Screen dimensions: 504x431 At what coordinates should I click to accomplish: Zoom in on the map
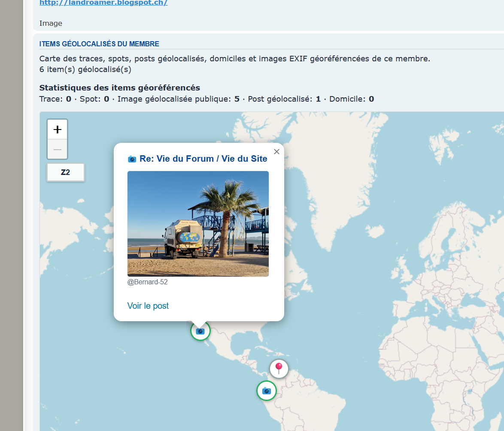point(57,130)
